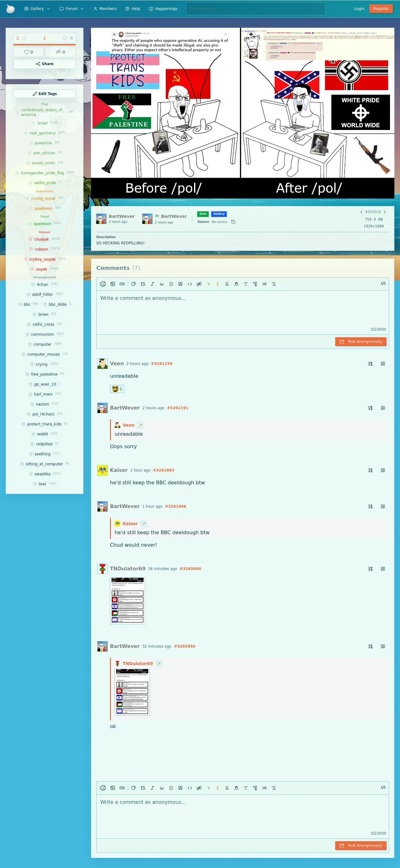Open the Gallery dropdown menu
The width and height of the screenshot is (400, 868).
click(37, 9)
